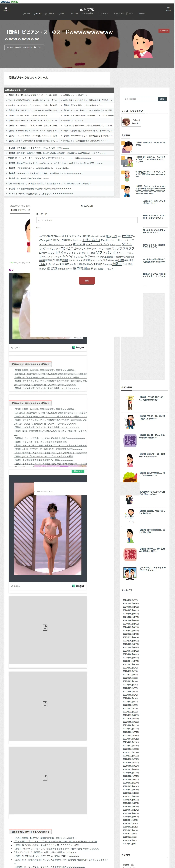The image size is (175, 868).
Task: Open archive 2023年12月(1461)
Action: (131, 634)
